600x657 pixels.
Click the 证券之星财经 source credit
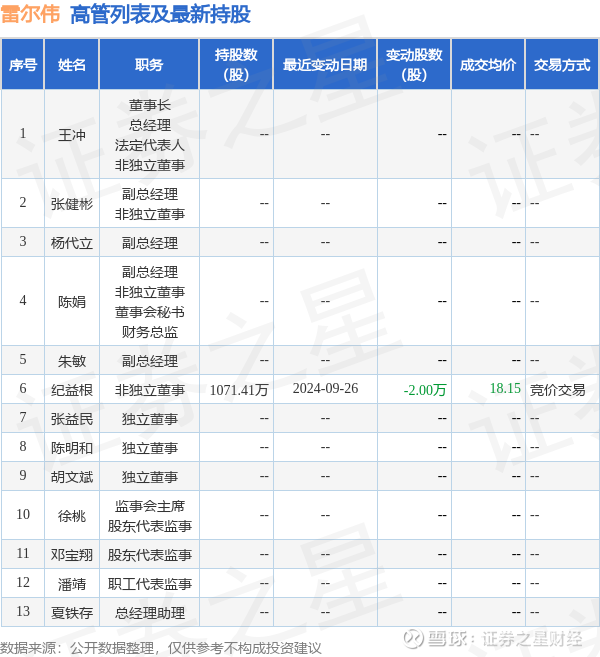coord(532,639)
